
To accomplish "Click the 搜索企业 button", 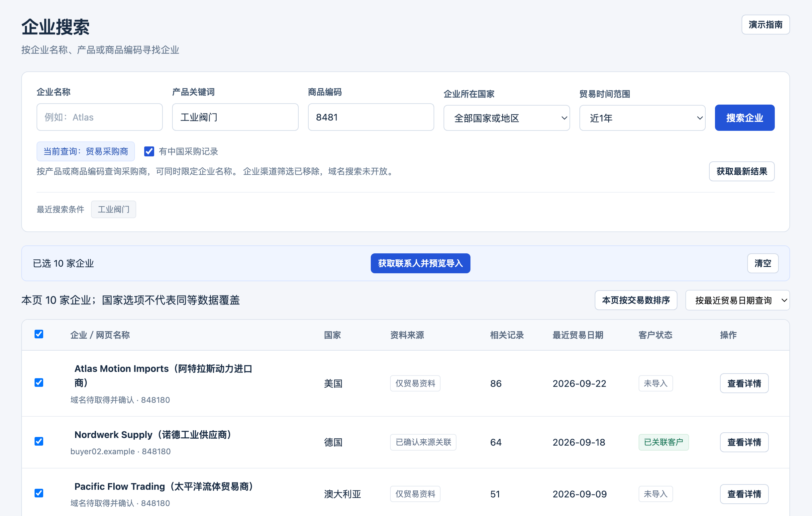I will 745,118.
